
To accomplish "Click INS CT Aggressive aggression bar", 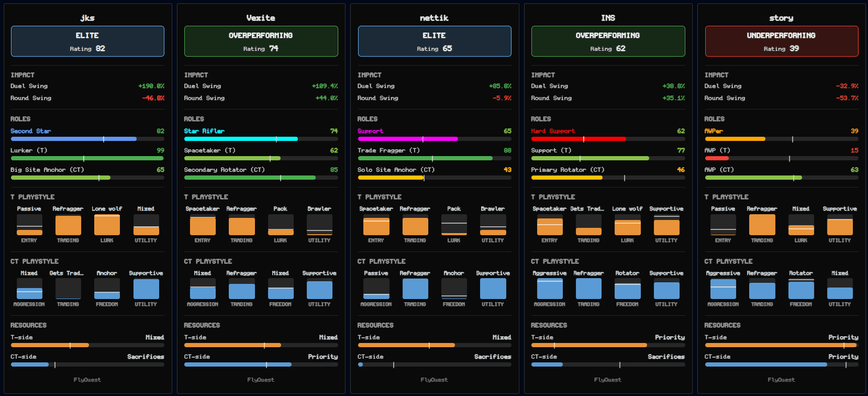I will 550,289.
